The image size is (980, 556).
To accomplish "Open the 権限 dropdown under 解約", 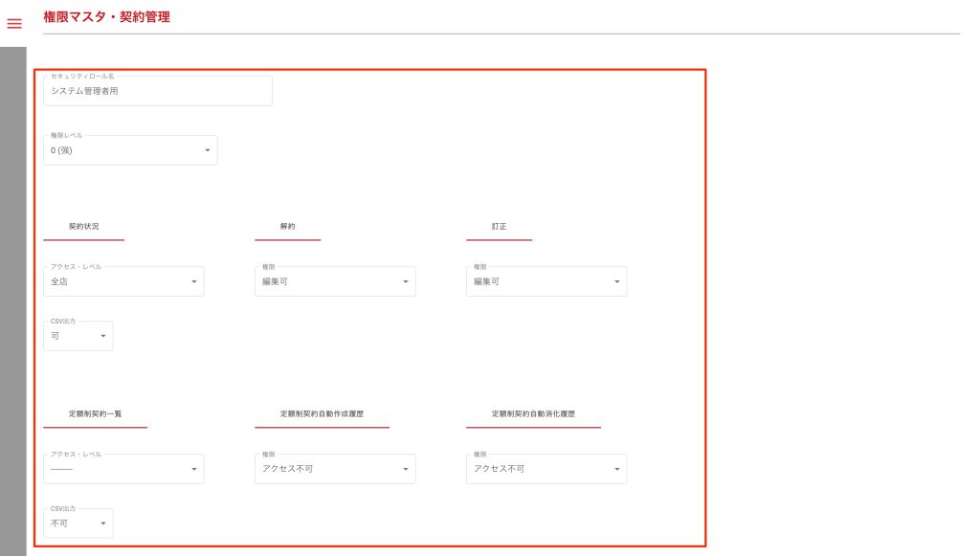I will (335, 281).
